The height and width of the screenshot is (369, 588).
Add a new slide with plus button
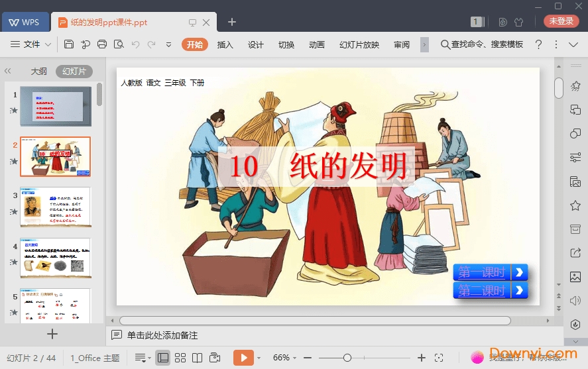[x=52, y=334]
